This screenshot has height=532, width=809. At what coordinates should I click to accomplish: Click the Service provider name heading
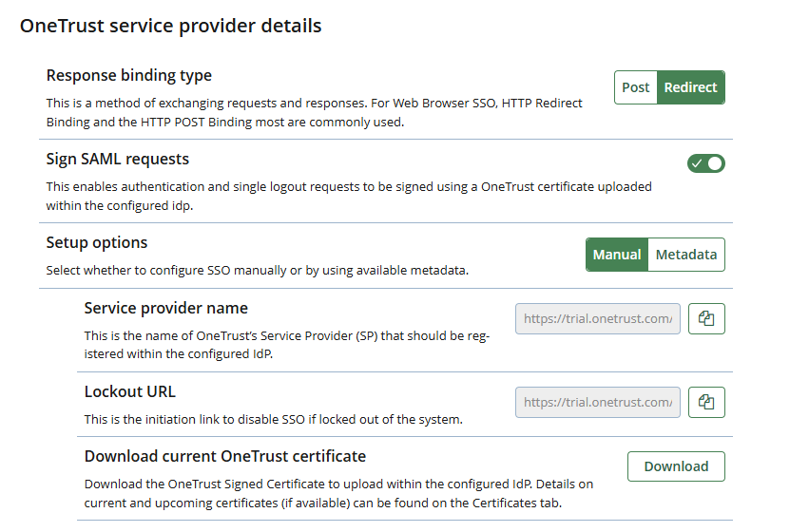point(166,308)
